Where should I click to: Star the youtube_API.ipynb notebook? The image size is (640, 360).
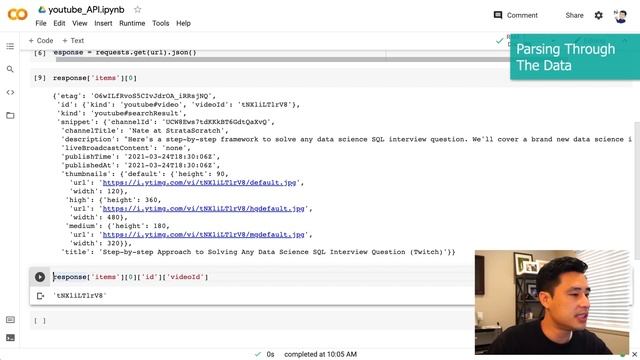(138, 9)
